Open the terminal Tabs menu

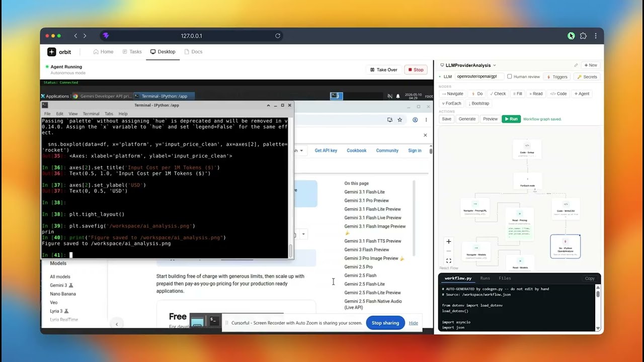[x=109, y=114]
